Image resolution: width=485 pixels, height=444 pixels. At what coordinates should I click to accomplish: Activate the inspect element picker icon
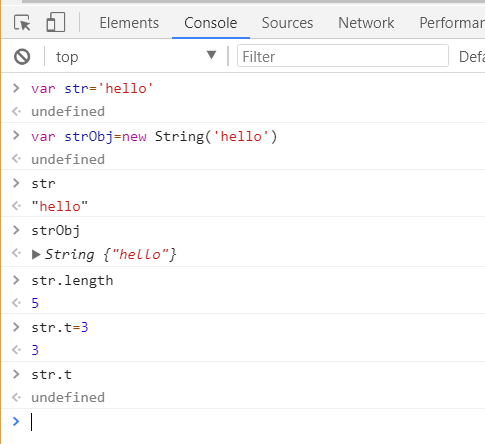tap(22, 23)
